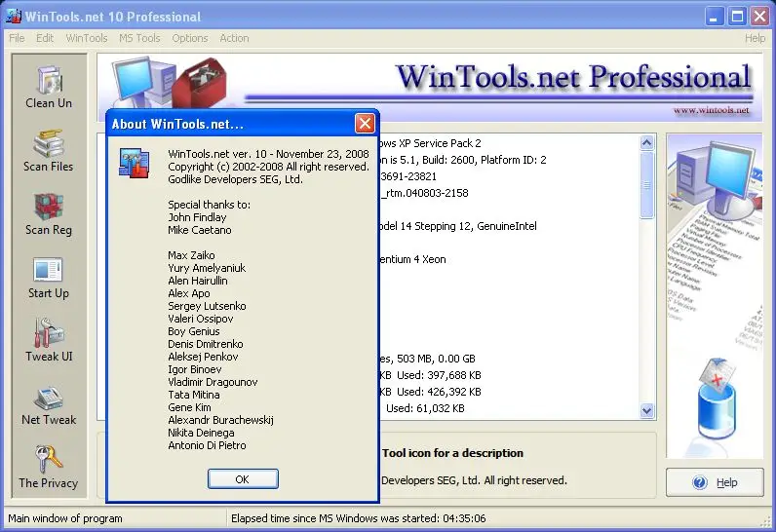The height and width of the screenshot is (532, 776).
Task: Select the Scan Files tool icon
Action: (49, 151)
